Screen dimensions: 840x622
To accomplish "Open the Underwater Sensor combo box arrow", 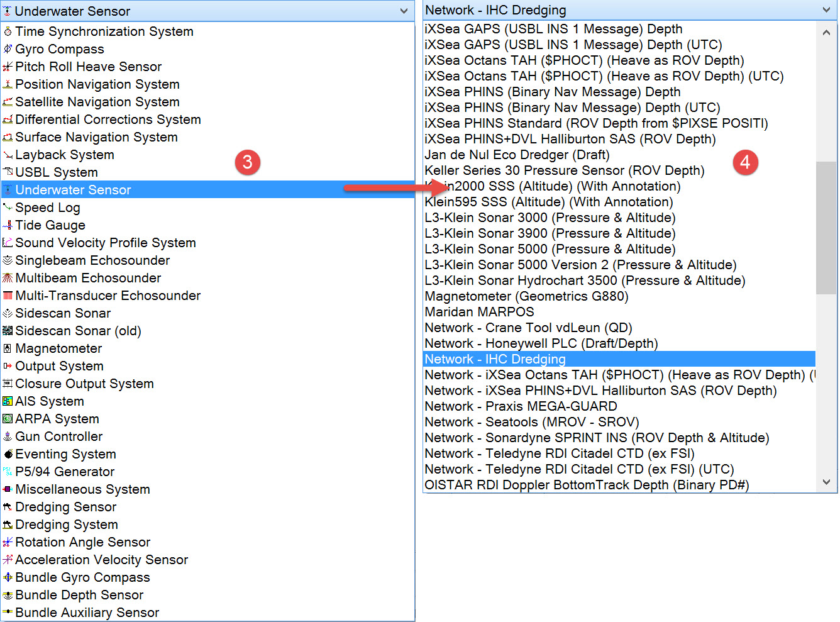I will (x=404, y=11).
